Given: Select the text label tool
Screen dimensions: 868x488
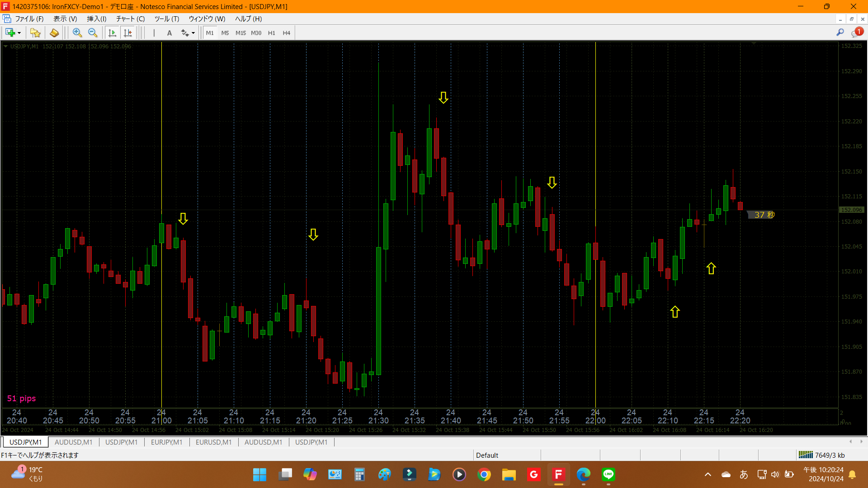Looking at the screenshot, I should 170,33.
